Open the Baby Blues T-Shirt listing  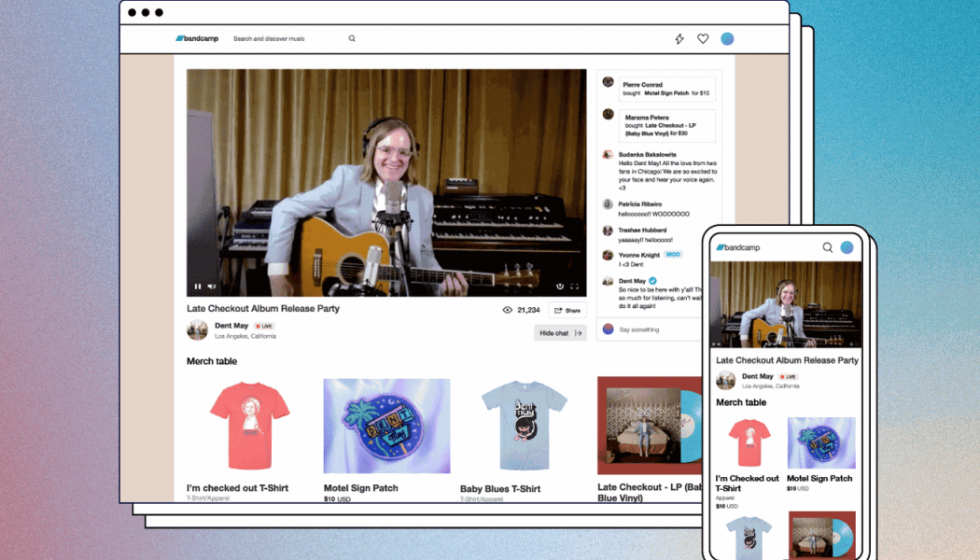(x=523, y=426)
